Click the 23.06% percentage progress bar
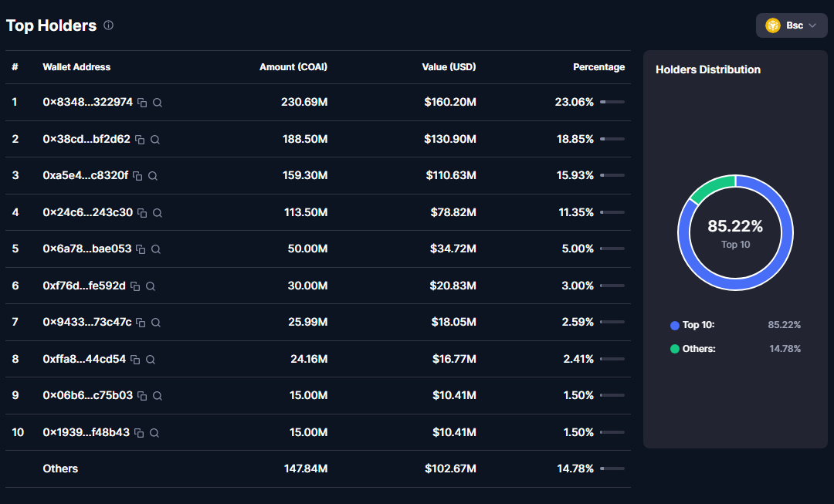Image resolution: width=834 pixels, height=504 pixels. (x=612, y=102)
